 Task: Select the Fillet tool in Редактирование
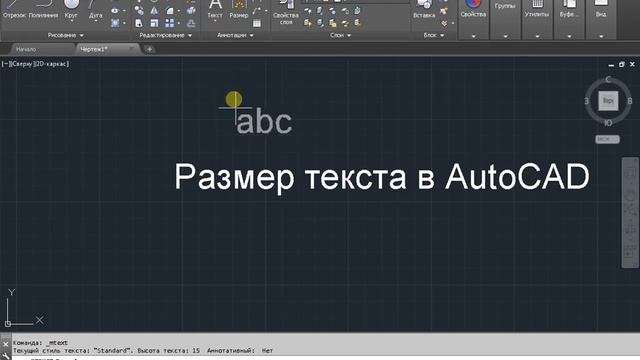coord(170,11)
